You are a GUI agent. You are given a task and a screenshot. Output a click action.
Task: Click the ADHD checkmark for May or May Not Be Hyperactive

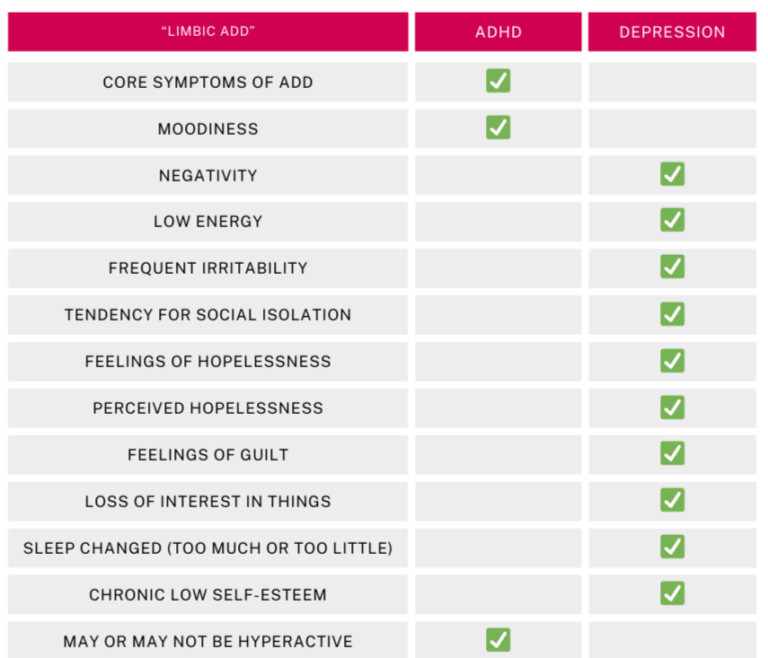498,640
